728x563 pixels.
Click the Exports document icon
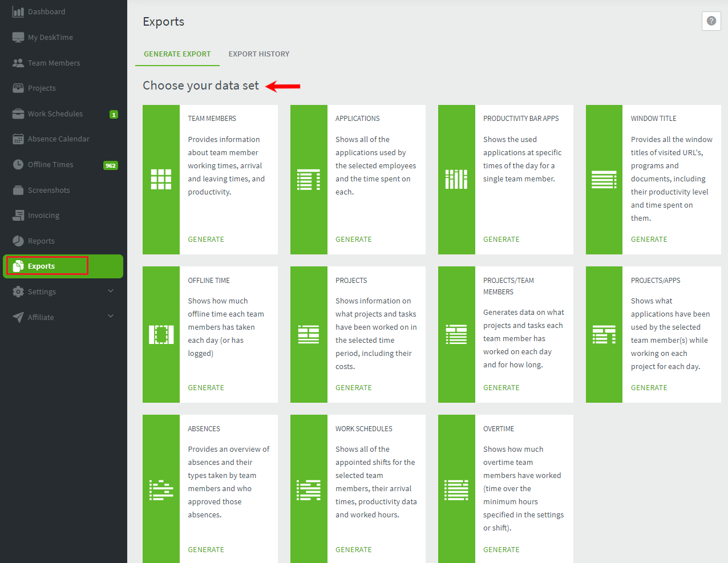[x=18, y=266]
